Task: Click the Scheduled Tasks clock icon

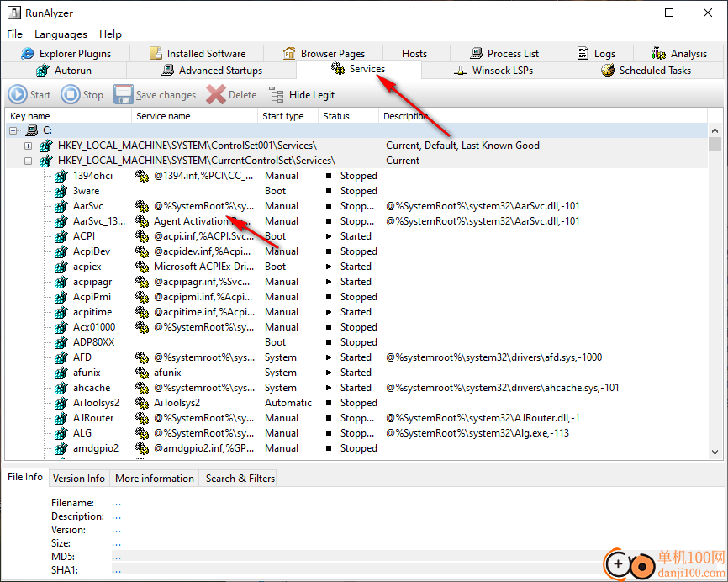Action: point(608,71)
